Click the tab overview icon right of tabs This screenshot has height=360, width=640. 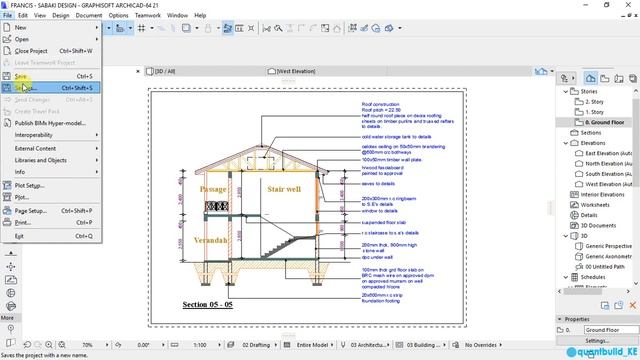tap(541, 71)
